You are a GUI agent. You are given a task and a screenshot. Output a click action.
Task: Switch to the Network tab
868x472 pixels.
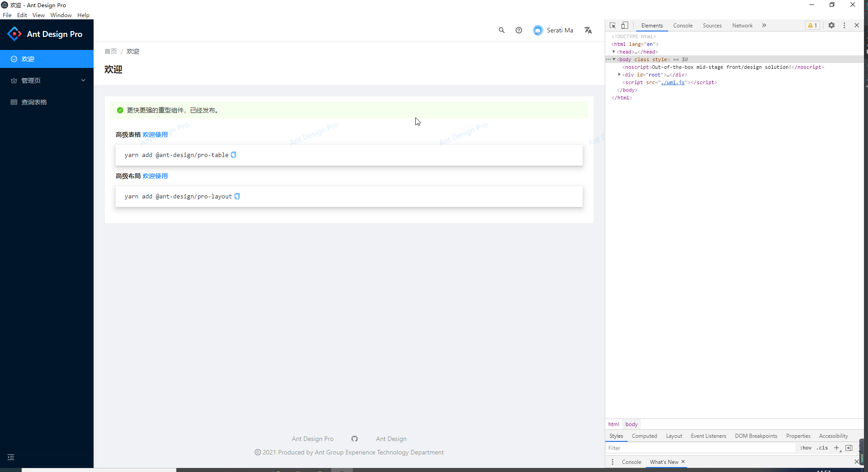point(742,26)
